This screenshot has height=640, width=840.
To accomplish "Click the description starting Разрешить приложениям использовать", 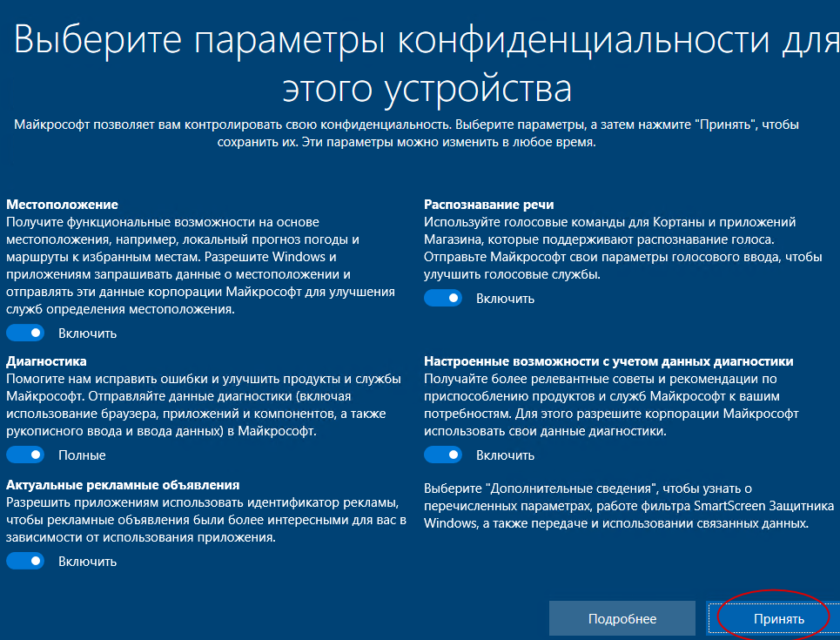I will tap(206, 519).
